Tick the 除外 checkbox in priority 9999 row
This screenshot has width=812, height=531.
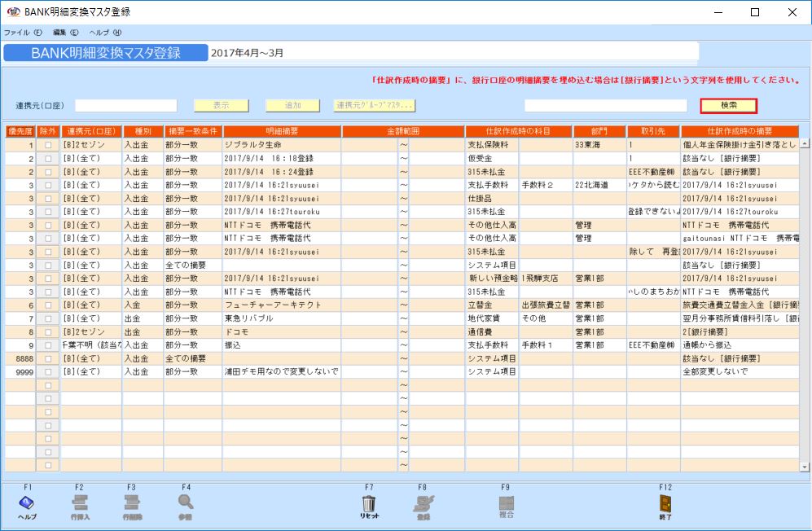48,371
